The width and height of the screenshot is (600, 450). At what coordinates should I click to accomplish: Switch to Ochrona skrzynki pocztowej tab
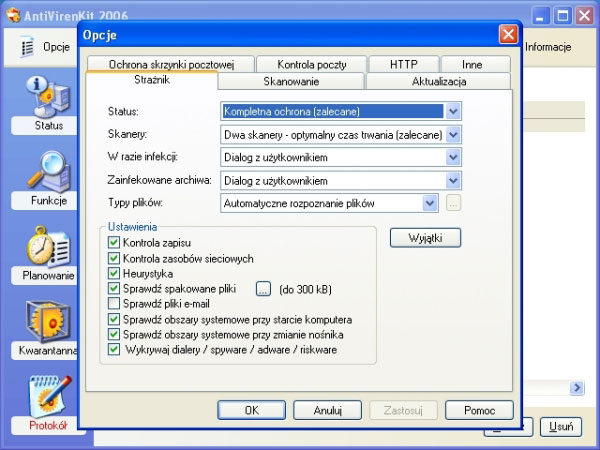point(171,64)
